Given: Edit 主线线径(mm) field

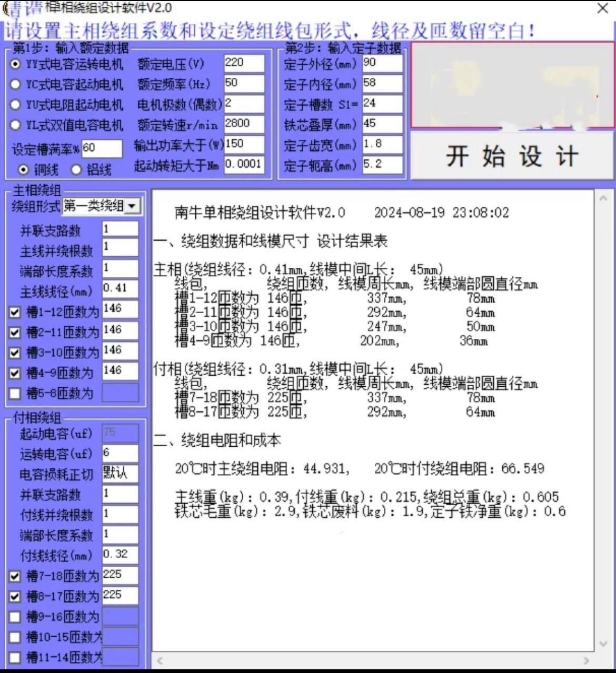Looking at the screenshot, I should 120,289.
